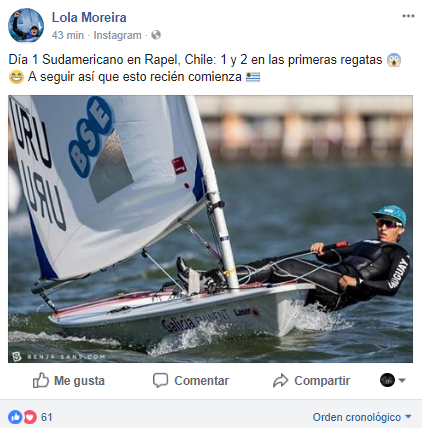Click the Compartir button
This screenshot has width=422, height=428.
point(311,380)
